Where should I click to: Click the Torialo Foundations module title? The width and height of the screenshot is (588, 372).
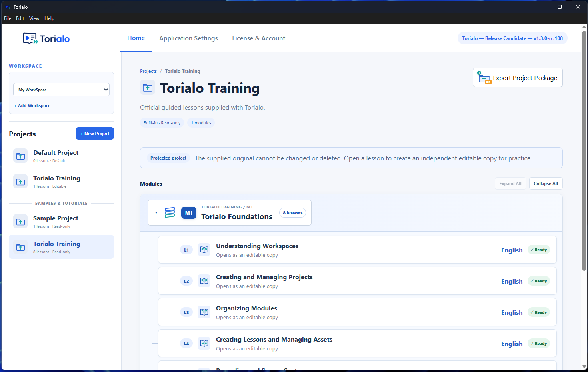click(x=237, y=216)
